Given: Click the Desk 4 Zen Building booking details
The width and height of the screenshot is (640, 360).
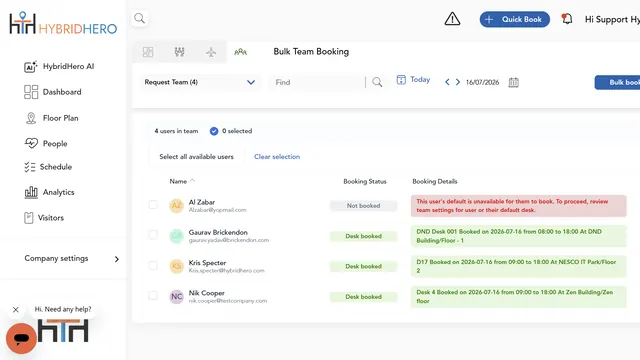Looking at the screenshot, I should click(x=518, y=297).
